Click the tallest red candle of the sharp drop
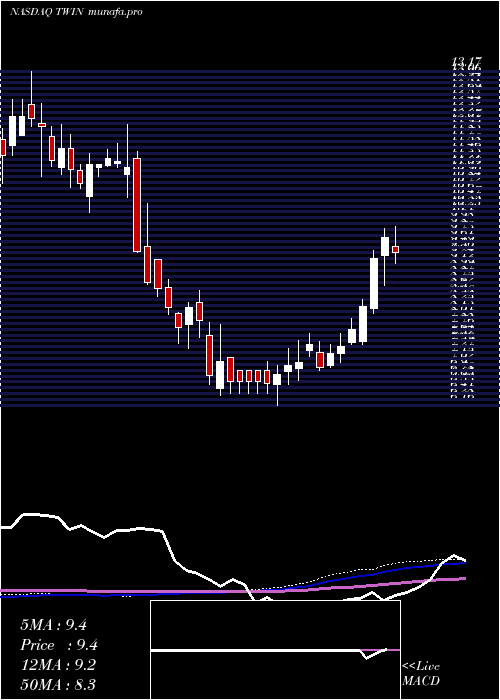 coord(137,205)
